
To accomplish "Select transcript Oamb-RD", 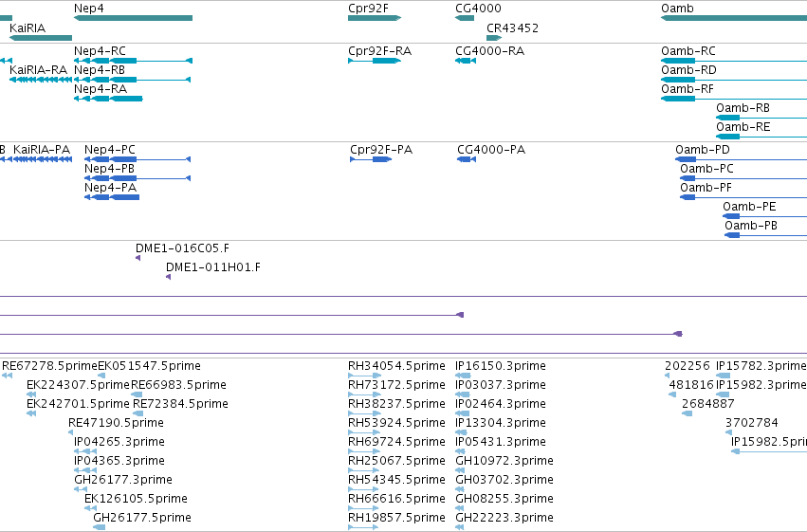I will point(734,80).
